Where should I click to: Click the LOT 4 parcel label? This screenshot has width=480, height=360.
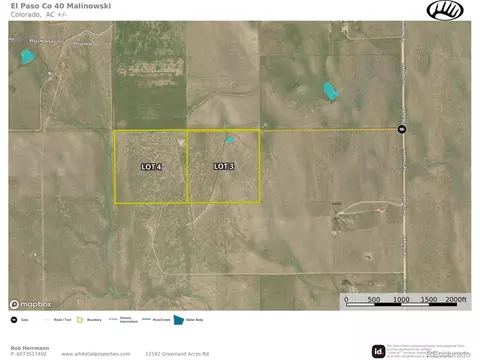click(151, 167)
